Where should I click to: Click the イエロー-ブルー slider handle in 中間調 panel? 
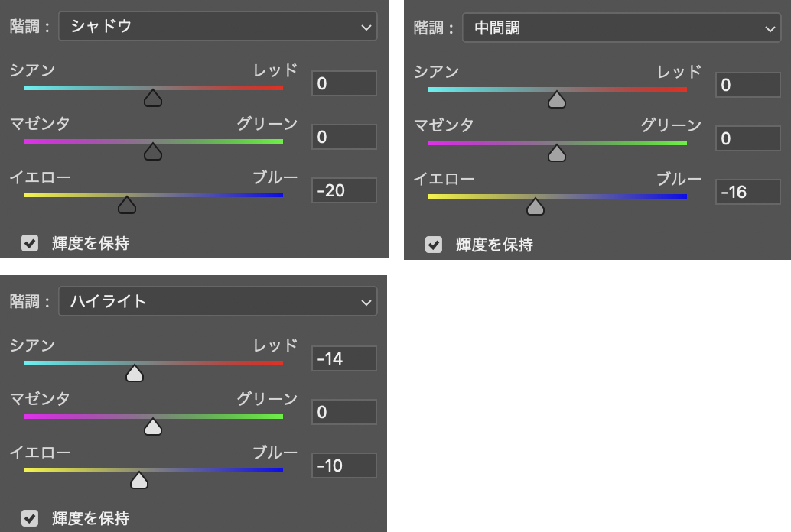point(535,206)
